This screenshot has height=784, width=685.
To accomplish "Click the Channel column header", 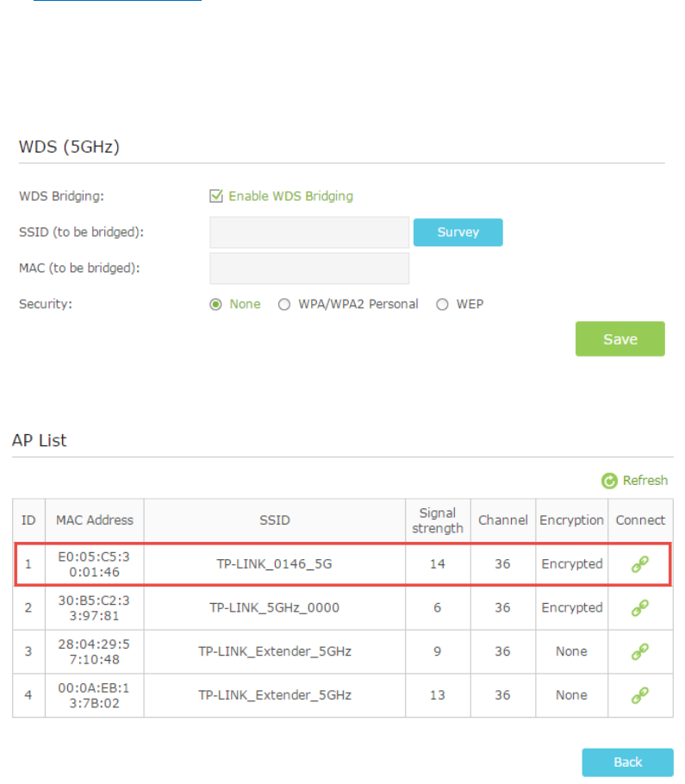I will pyautogui.click(x=503, y=520).
